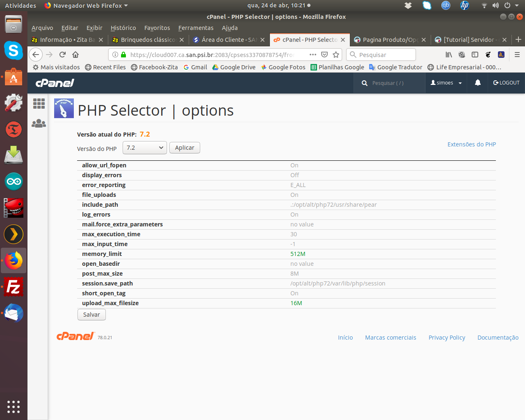Open the system power menu

(511, 5)
